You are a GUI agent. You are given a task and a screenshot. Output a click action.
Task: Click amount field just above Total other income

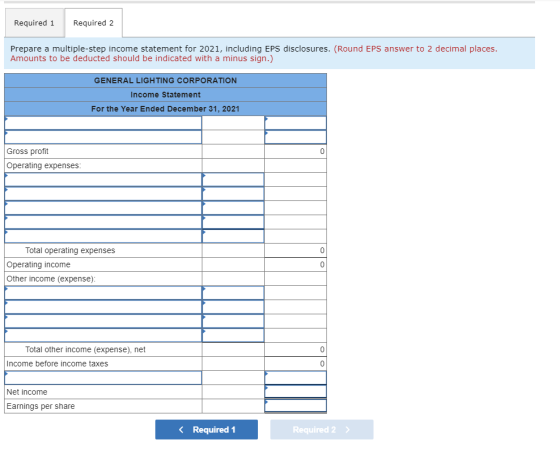pos(233,335)
